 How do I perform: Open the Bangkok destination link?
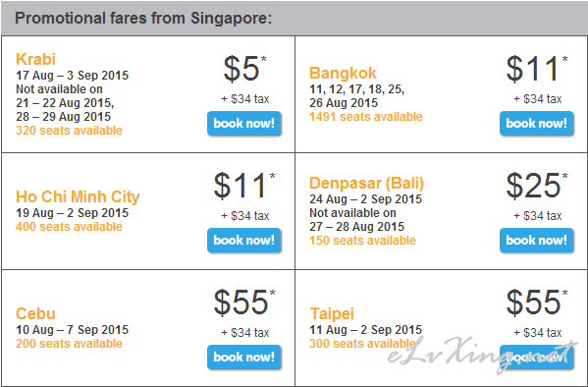343,74
